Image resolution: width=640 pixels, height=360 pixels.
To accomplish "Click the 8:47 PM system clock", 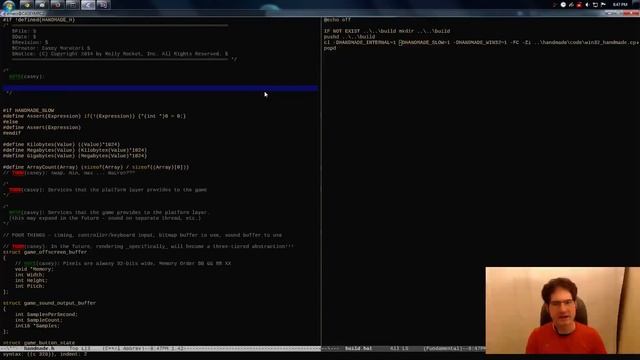I will pyautogui.click(x=620, y=4).
